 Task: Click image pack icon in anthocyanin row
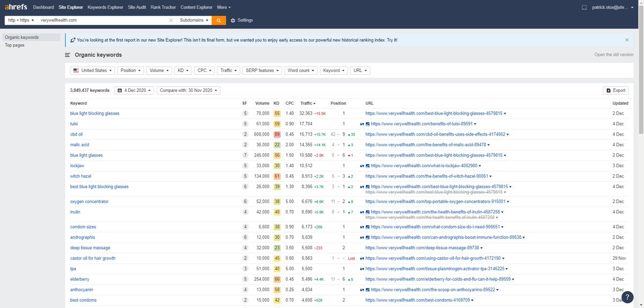367,290
